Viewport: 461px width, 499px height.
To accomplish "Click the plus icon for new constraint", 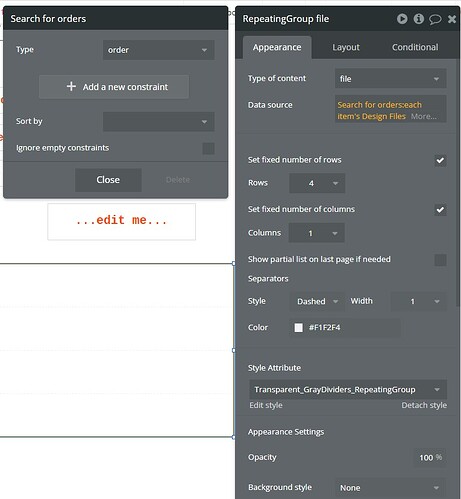I will click(71, 87).
